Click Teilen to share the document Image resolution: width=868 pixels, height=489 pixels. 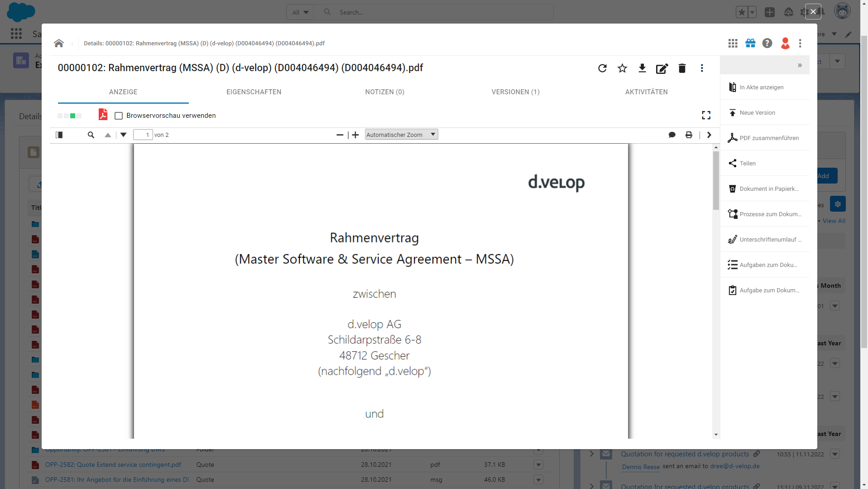(x=765, y=163)
